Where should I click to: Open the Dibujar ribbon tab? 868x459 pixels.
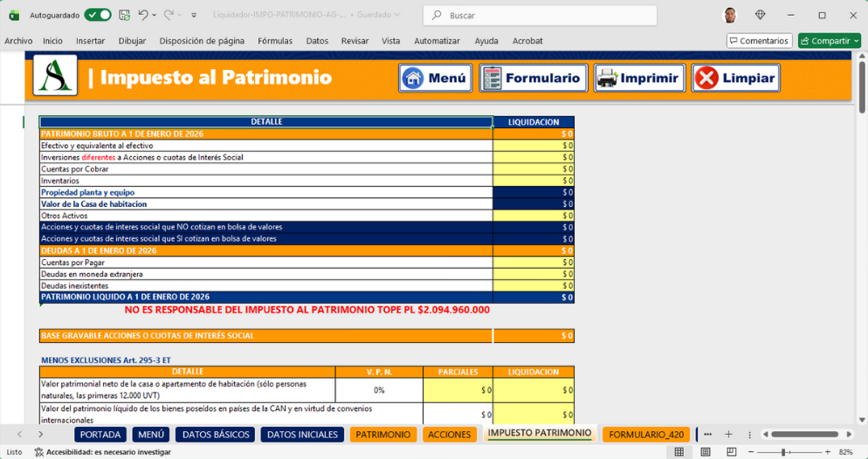click(x=133, y=41)
